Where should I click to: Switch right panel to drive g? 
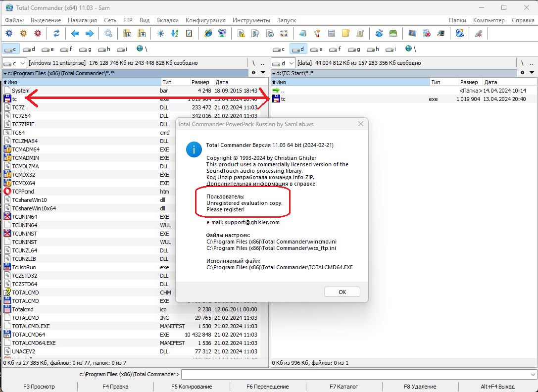353,49
